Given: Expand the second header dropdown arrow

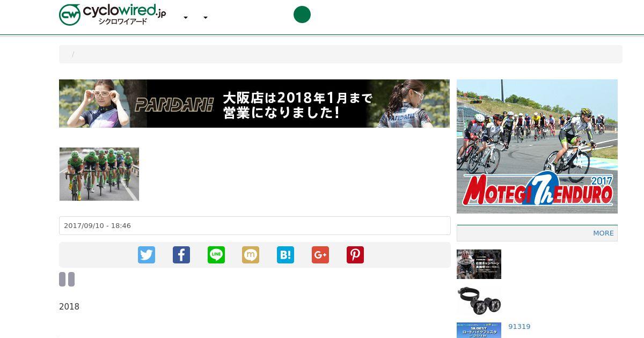Looking at the screenshot, I should point(206,18).
